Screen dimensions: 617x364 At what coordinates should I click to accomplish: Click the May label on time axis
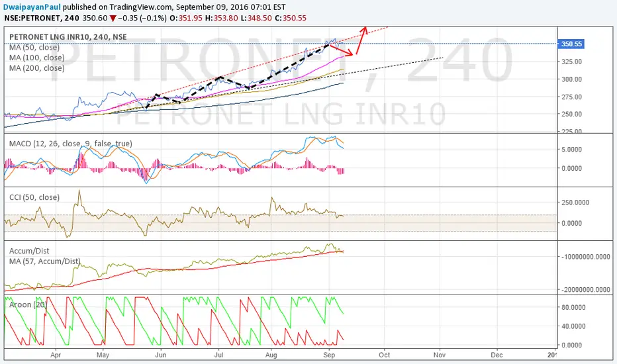[x=103, y=355]
